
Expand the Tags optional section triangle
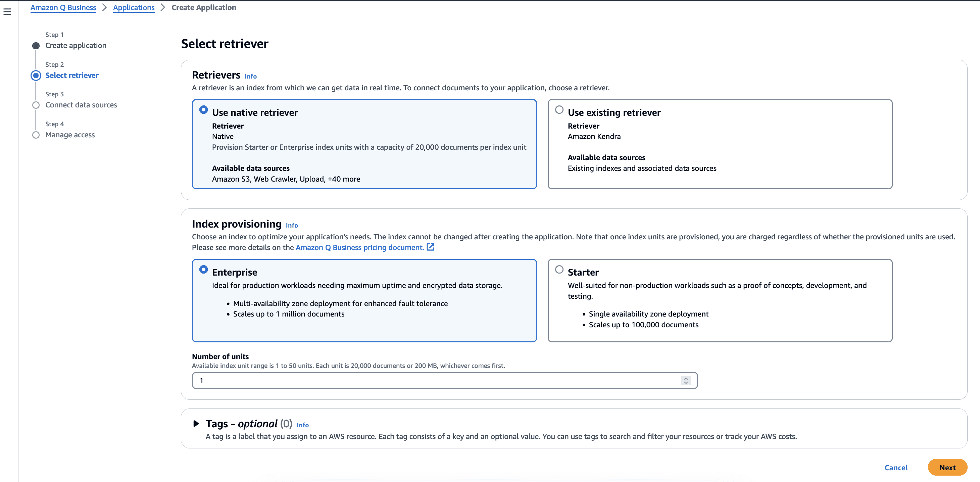pos(196,424)
